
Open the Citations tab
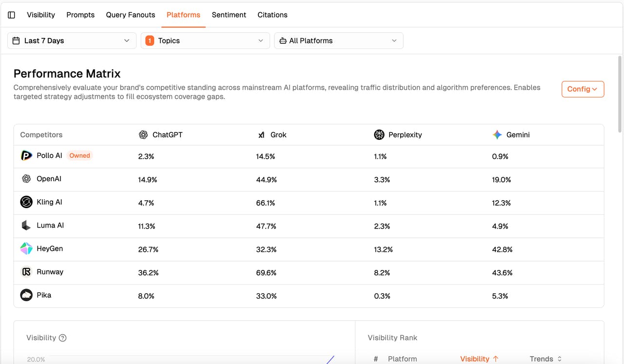(x=273, y=15)
